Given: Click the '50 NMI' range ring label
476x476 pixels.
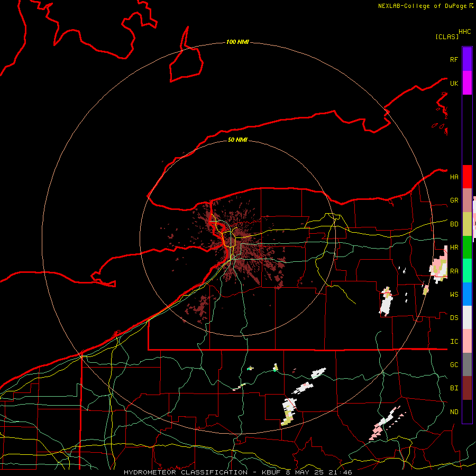Looking at the screenshot, I should pyautogui.click(x=237, y=140).
